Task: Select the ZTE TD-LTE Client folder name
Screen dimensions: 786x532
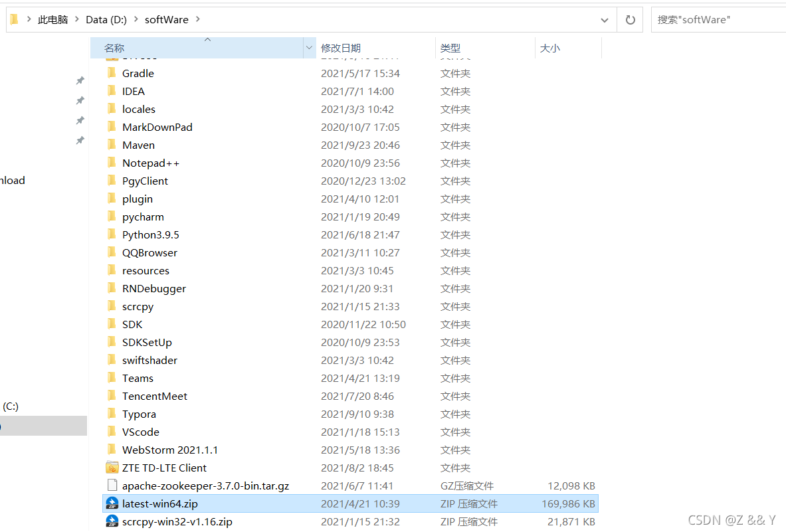Action: 164,468
